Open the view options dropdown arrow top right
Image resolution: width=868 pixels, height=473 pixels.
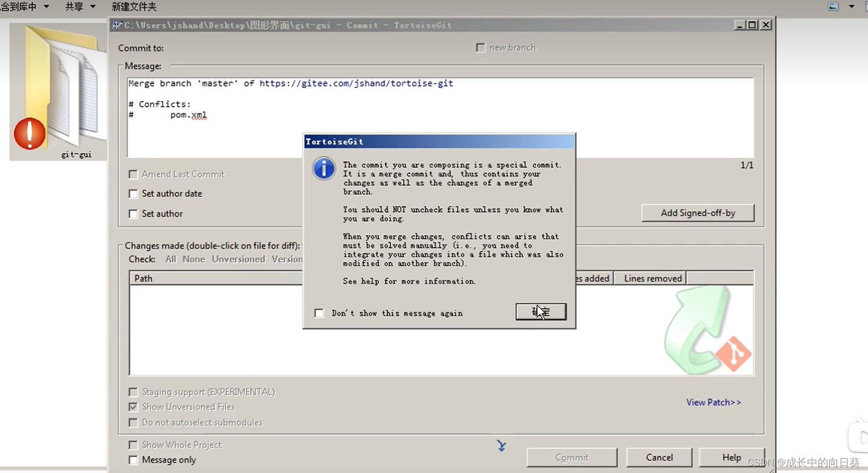852,6
